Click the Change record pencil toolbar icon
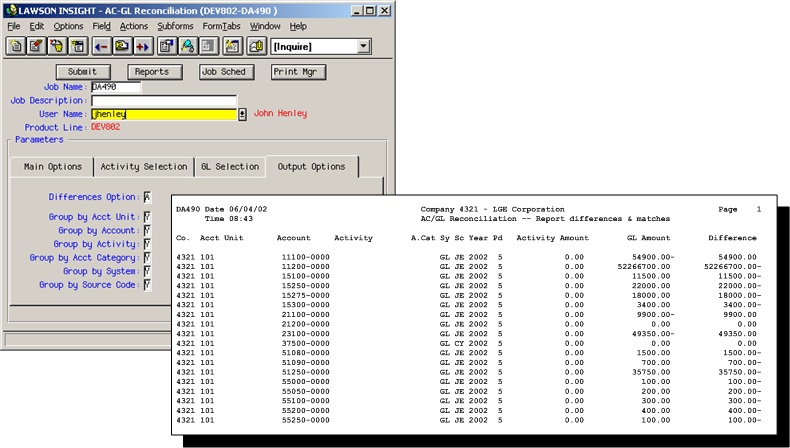This screenshot has width=790, height=448. [36, 46]
